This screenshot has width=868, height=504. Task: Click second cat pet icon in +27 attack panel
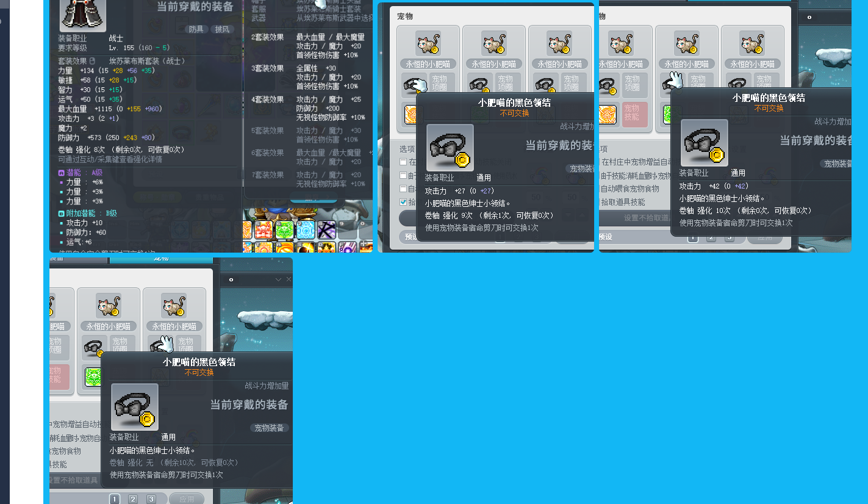(x=494, y=43)
